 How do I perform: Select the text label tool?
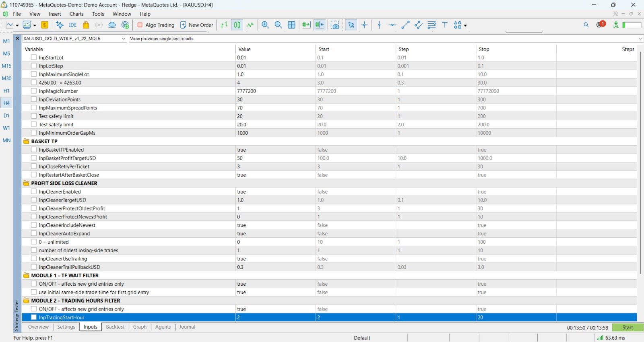445,25
